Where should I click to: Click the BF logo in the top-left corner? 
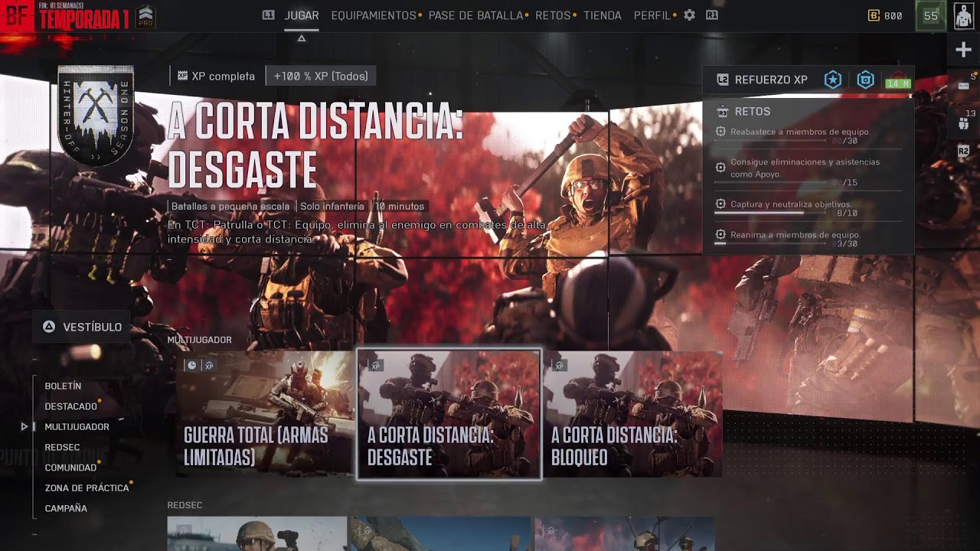[x=16, y=15]
